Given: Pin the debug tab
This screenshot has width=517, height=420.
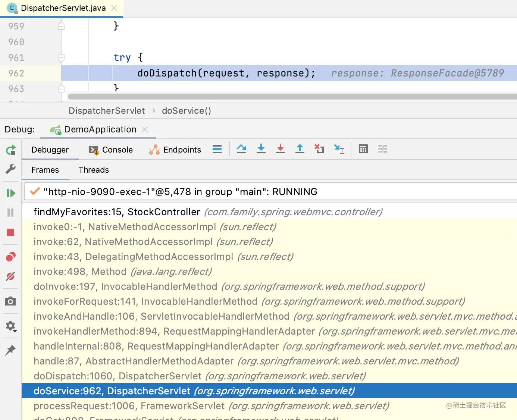Looking at the screenshot, I should pos(10,350).
